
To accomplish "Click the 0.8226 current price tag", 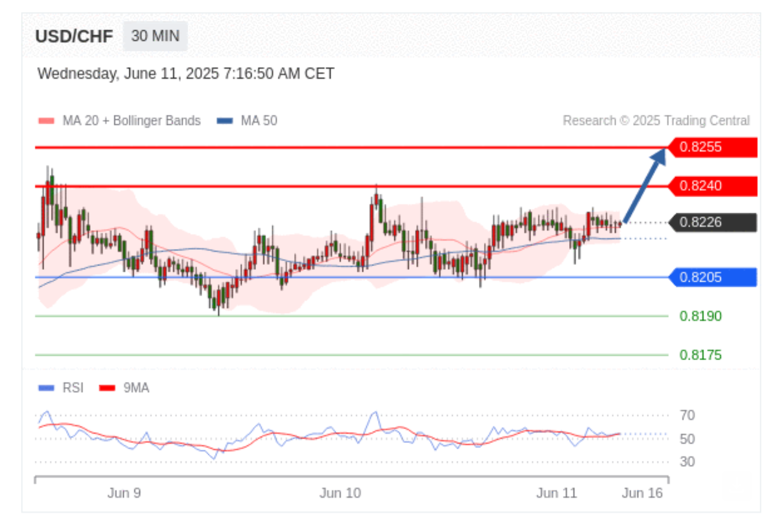I will [x=712, y=222].
